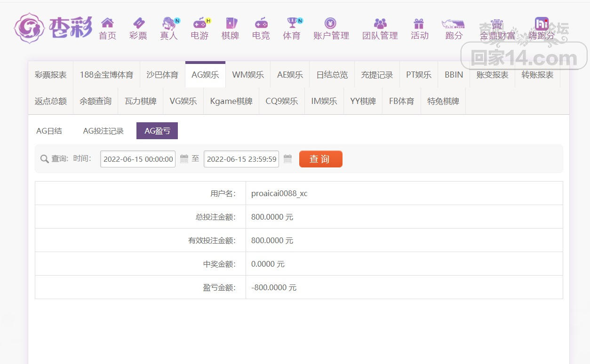This screenshot has width=590, height=364.
Task: Switch to the WM娱乐 tab
Action: click(248, 75)
